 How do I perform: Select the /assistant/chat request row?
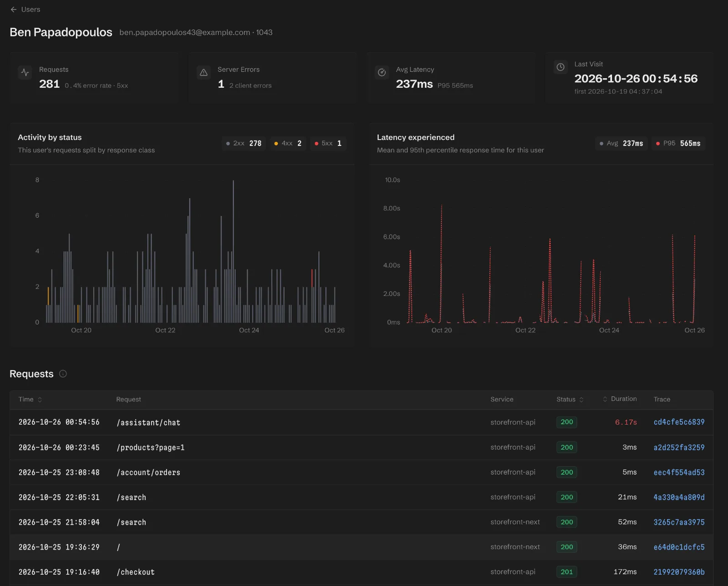pyautogui.click(x=362, y=422)
